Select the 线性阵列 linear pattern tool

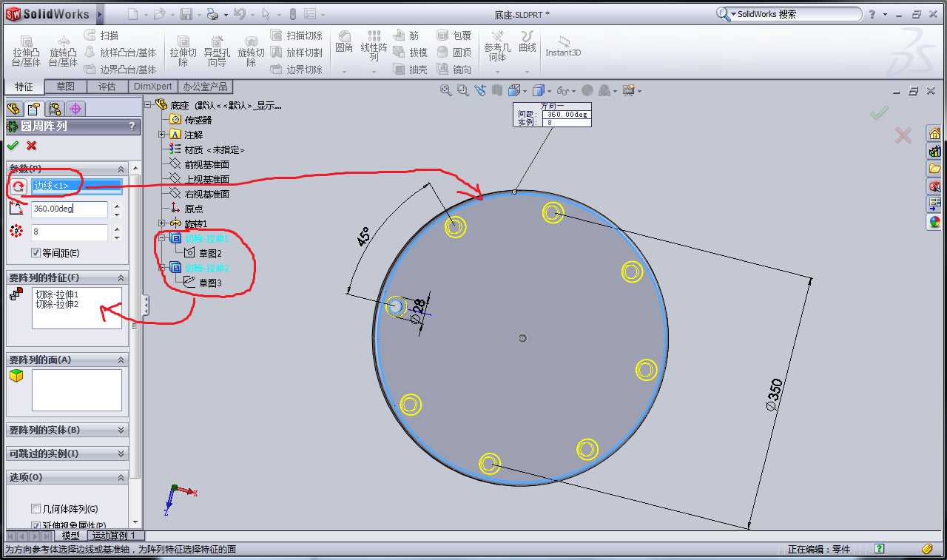(374, 46)
